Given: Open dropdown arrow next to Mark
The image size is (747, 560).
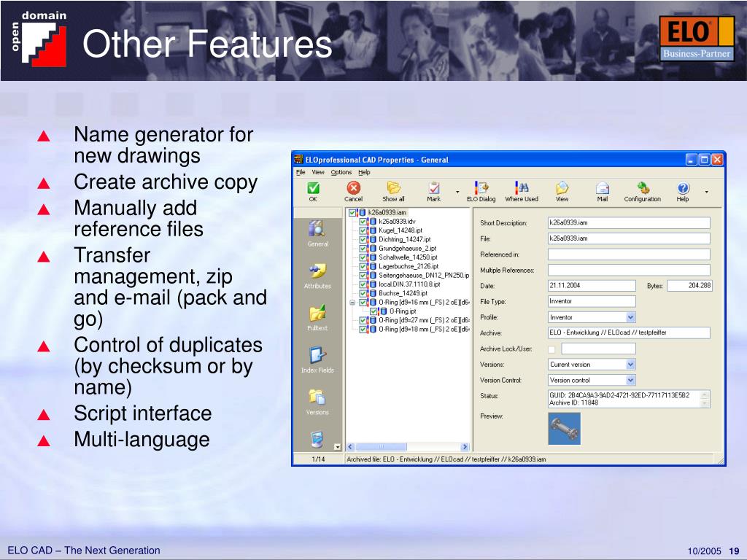Looking at the screenshot, I should click(457, 192).
